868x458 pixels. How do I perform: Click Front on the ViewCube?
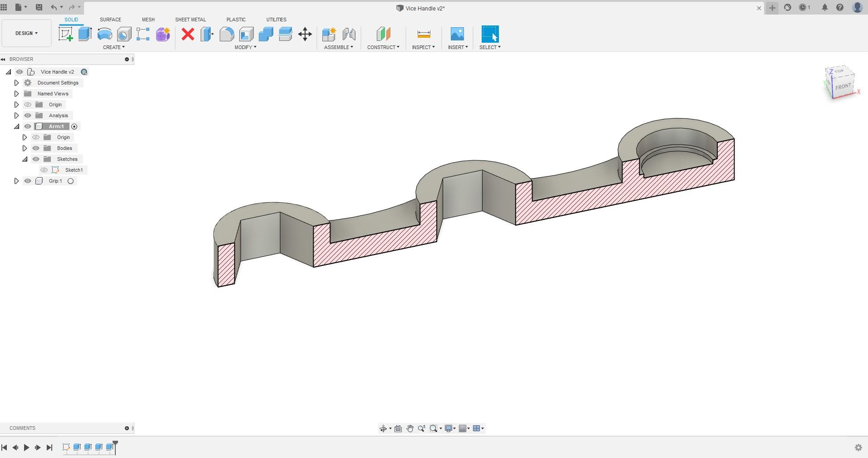coord(843,85)
